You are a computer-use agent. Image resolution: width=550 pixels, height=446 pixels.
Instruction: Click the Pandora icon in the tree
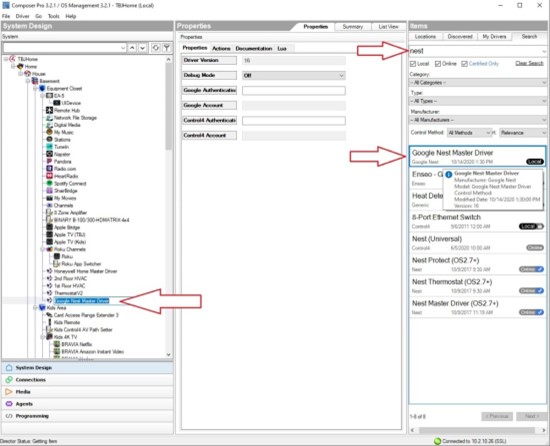(49, 161)
